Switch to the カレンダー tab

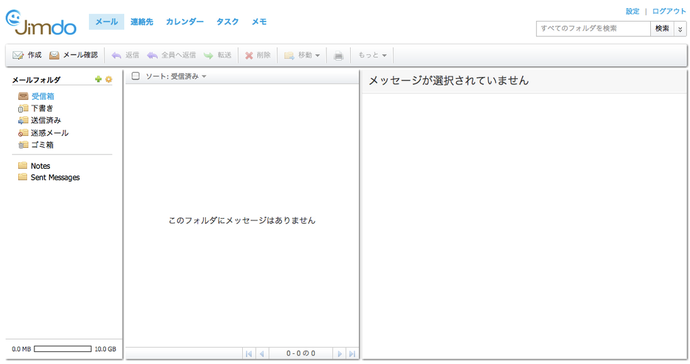coord(185,22)
